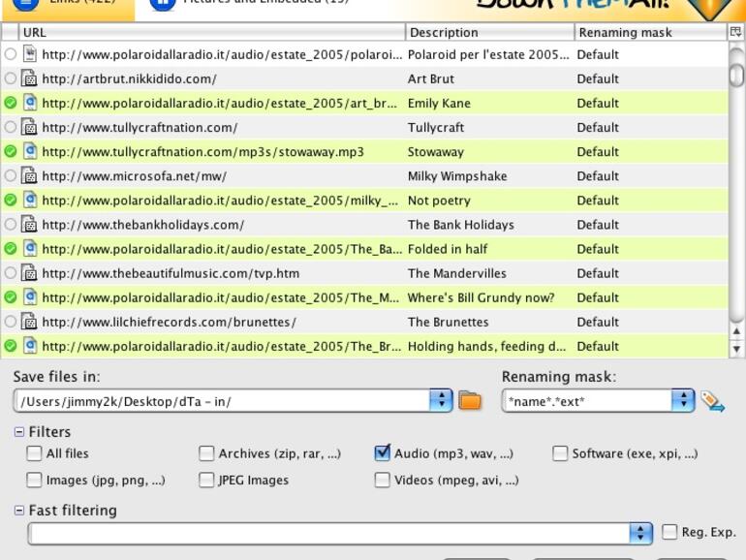Sort by Renaming mask column header

(651, 32)
